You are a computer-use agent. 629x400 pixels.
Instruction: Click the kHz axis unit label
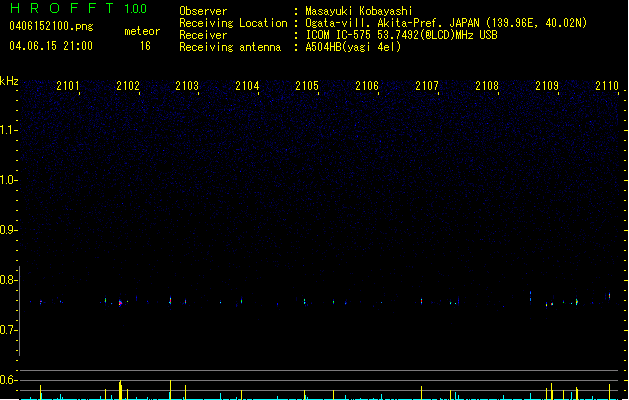(x=9, y=81)
